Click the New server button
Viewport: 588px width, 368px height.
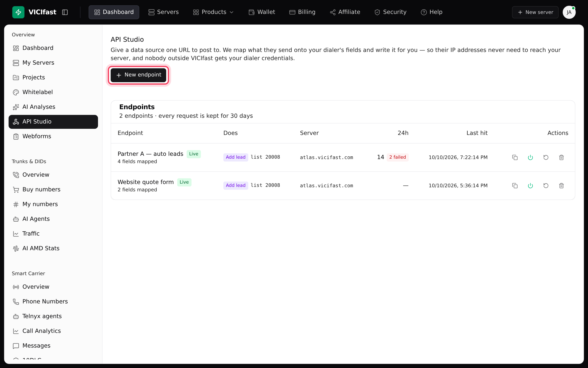[x=535, y=12]
